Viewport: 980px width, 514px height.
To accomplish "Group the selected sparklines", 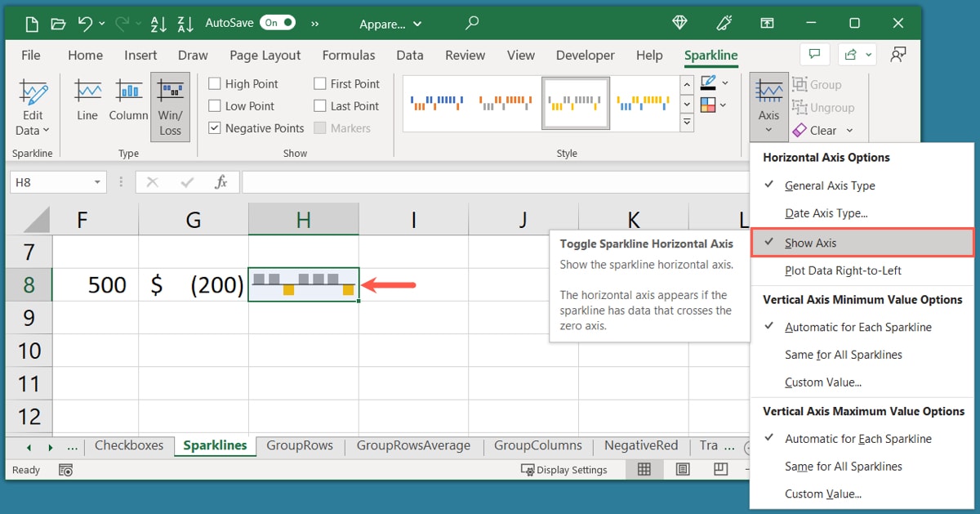I will pyautogui.click(x=817, y=84).
